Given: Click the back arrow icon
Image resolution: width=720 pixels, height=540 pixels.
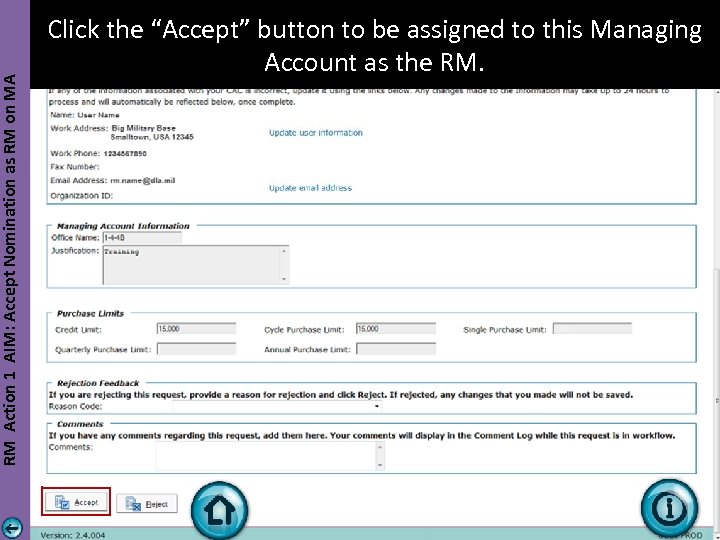Looking at the screenshot, I should (x=12, y=527).
